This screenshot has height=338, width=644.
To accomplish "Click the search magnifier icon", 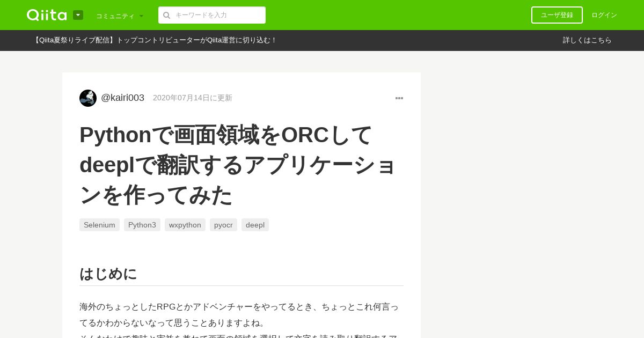I will click(x=167, y=15).
